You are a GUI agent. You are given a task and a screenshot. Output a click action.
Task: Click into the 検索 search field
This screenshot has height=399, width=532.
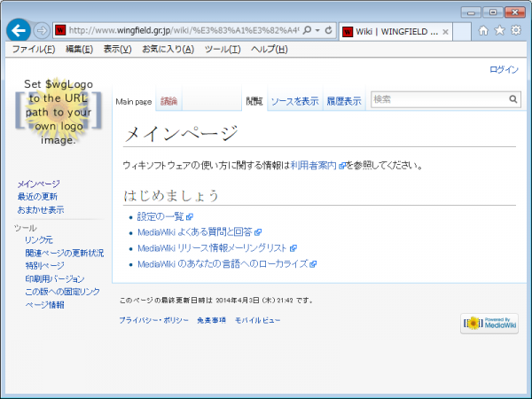click(438, 99)
